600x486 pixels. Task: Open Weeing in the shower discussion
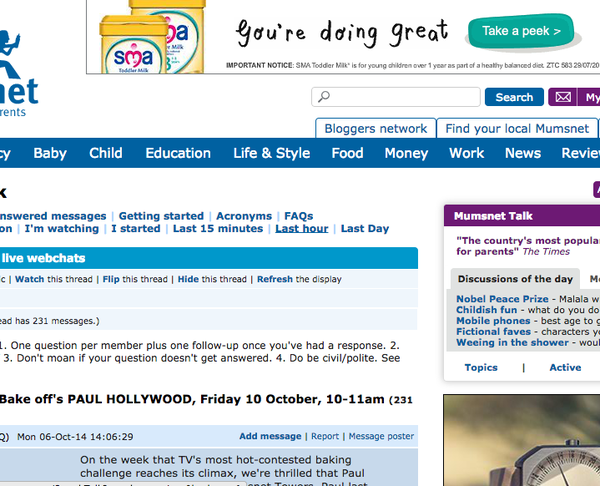tap(512, 342)
